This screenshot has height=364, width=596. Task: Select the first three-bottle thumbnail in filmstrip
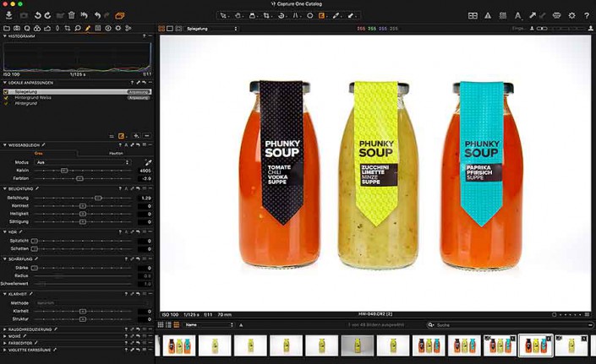pos(179,345)
